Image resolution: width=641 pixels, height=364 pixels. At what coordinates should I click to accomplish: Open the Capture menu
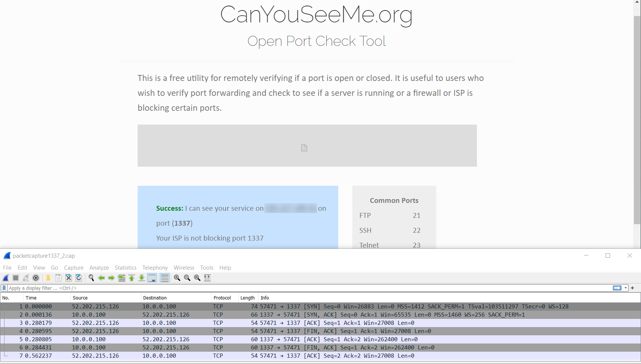(x=74, y=268)
